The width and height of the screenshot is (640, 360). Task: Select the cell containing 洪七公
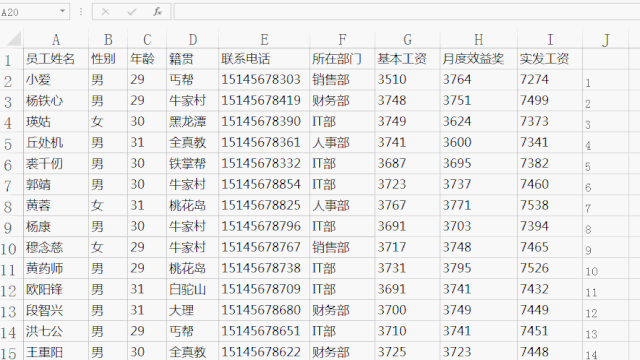pos(56,331)
